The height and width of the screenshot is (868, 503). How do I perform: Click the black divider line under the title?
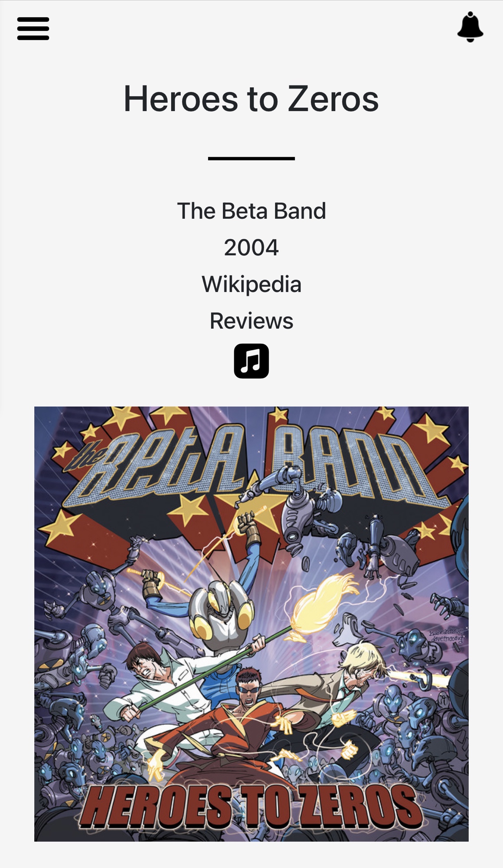[x=251, y=159]
